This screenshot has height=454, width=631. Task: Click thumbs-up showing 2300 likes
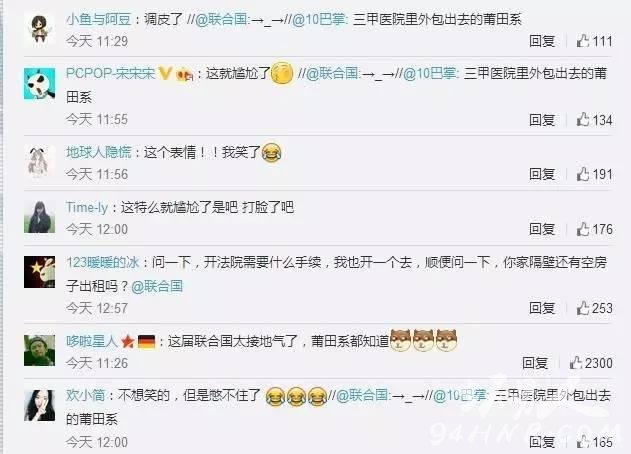pos(576,363)
